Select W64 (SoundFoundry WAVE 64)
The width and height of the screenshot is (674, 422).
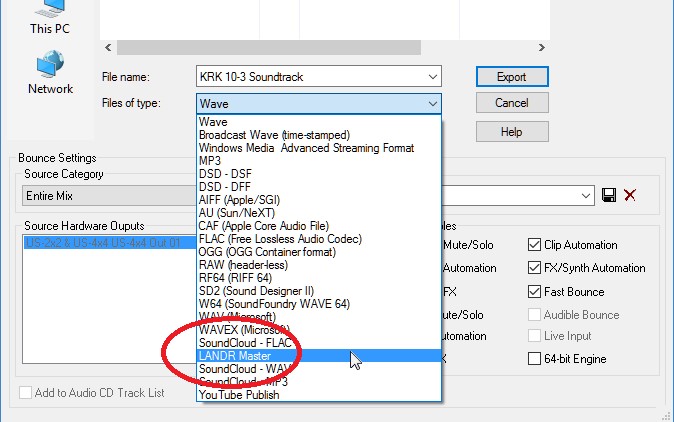coord(319,304)
